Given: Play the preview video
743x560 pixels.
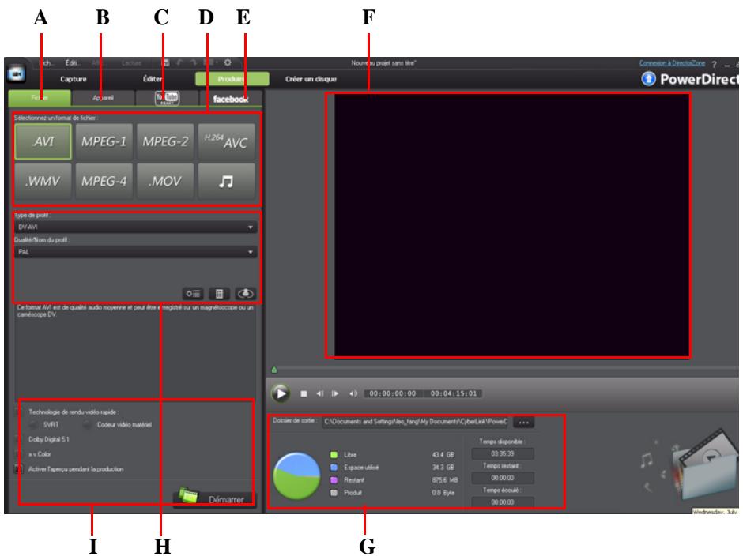Looking at the screenshot, I should (281, 393).
